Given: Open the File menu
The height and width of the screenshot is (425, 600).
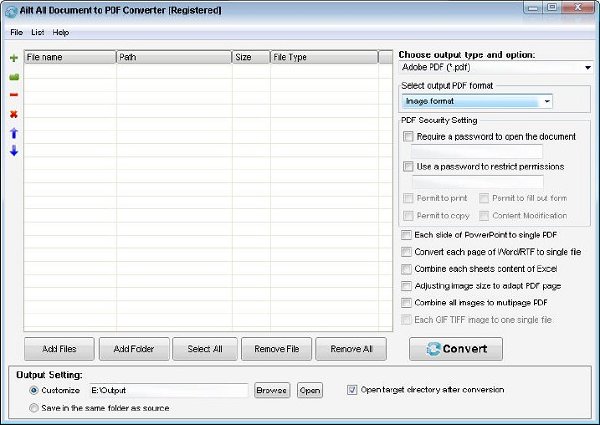Looking at the screenshot, I should 16,33.
